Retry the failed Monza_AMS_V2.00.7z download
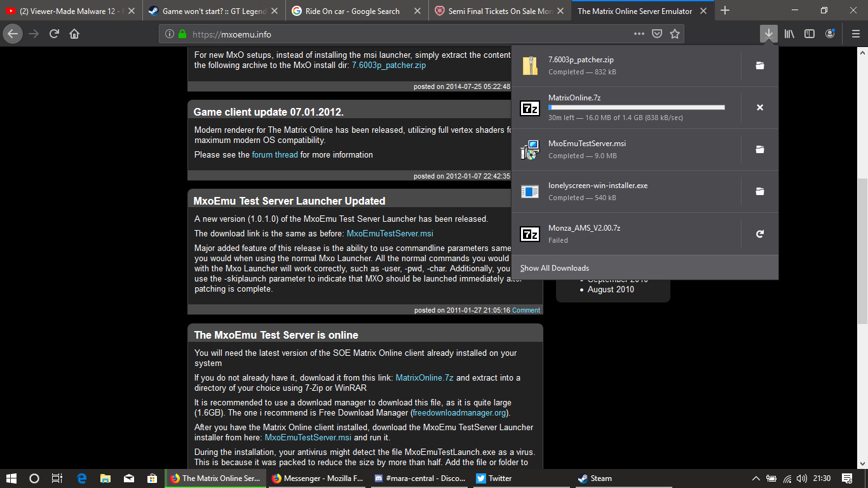 [x=759, y=234]
